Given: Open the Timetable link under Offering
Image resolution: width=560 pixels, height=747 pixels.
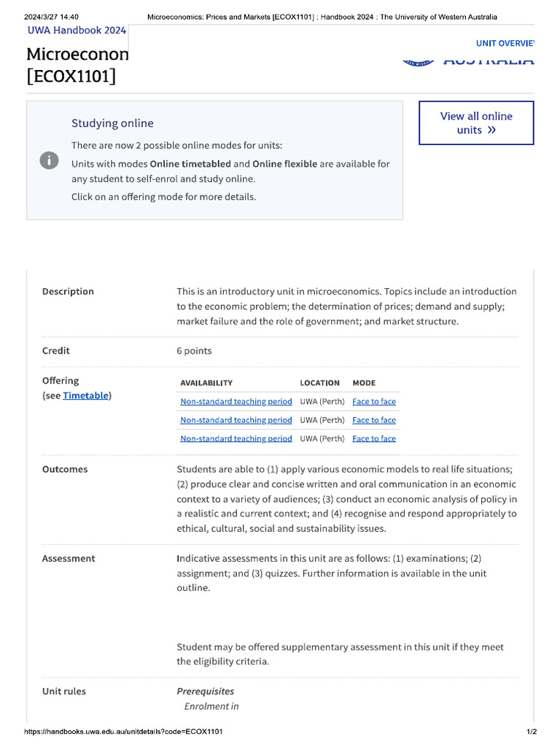Looking at the screenshot, I should click(x=86, y=395).
